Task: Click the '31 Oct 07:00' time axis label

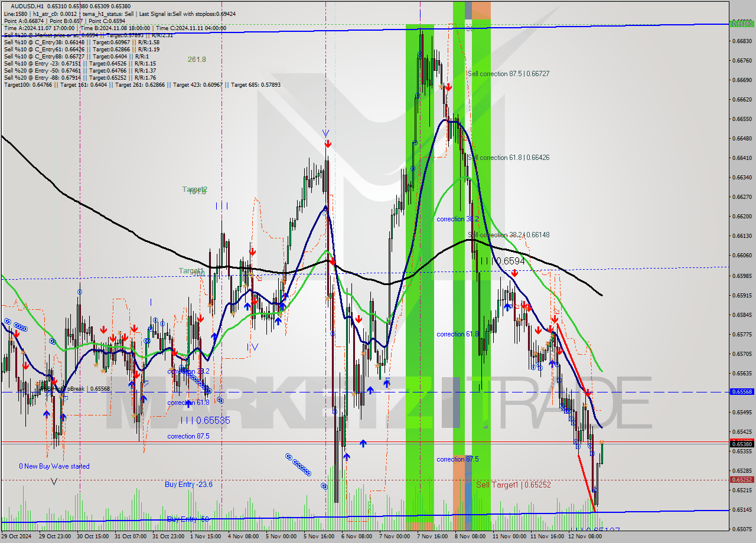Action: click(130, 537)
